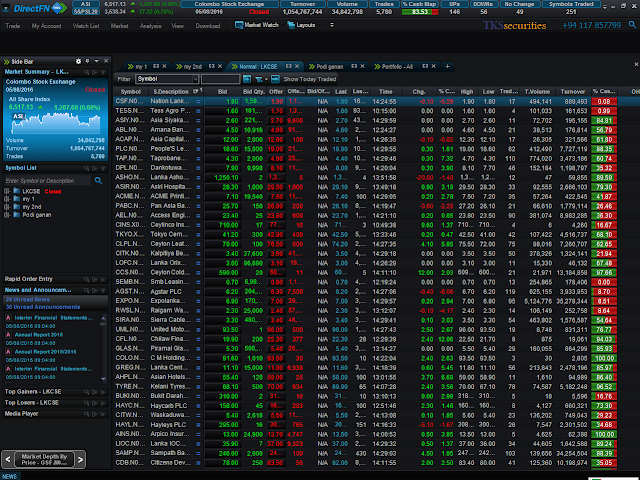This screenshot has height=480, width=640.
Task: Open 24 Unread News link
Action: (28, 300)
